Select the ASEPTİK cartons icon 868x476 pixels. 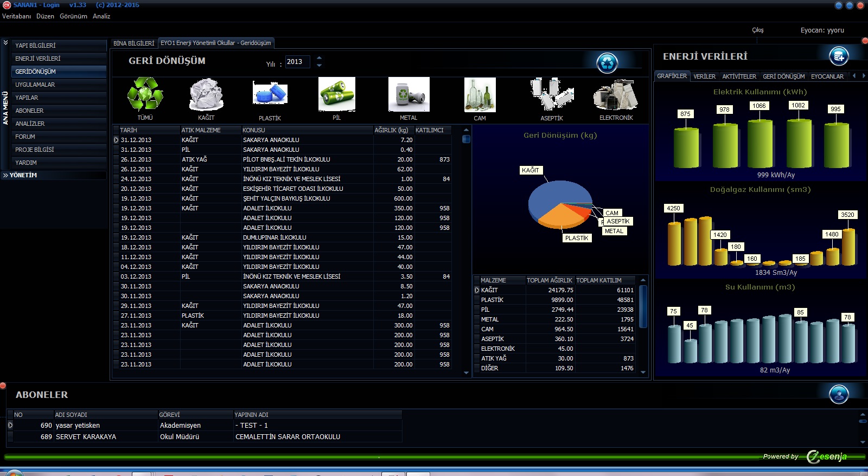tap(552, 94)
